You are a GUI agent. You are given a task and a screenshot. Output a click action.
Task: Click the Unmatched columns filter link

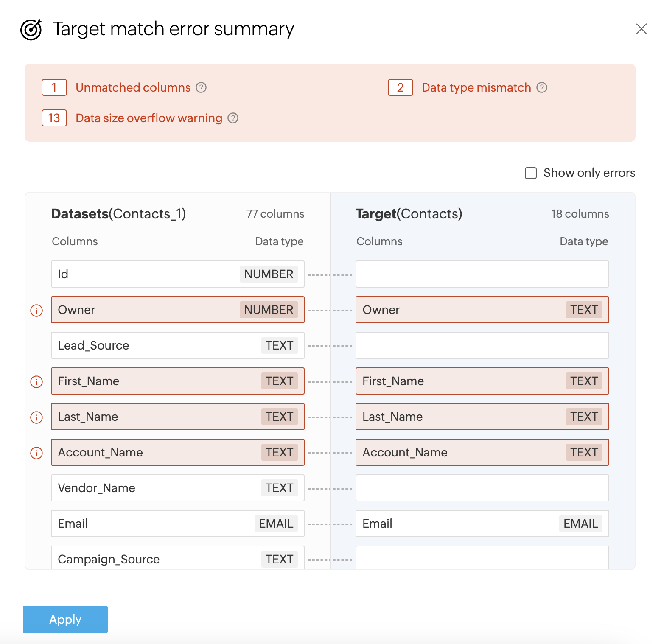(x=133, y=87)
